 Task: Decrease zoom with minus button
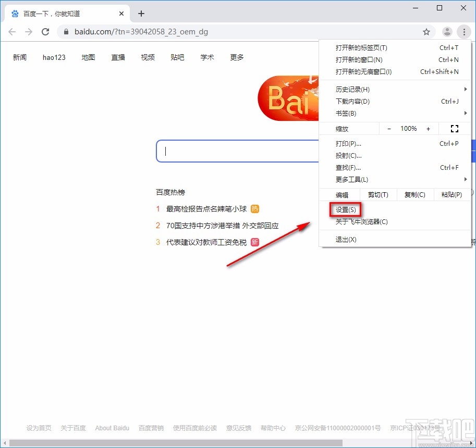click(x=389, y=129)
